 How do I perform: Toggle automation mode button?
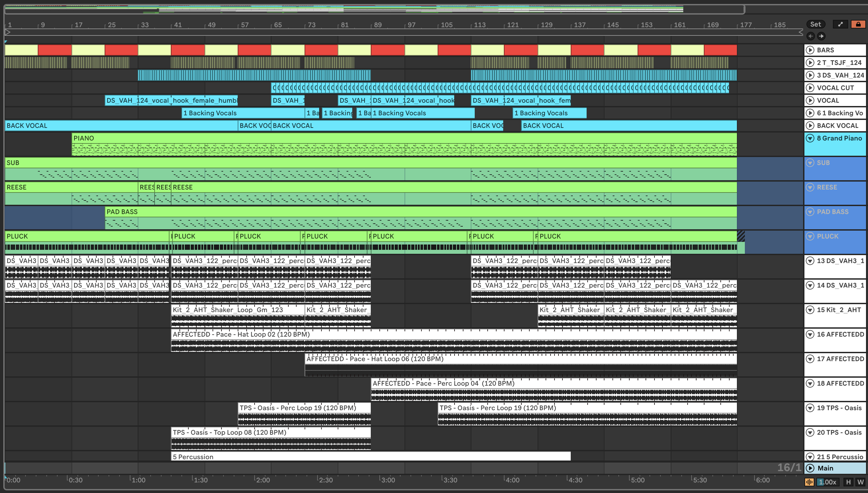click(840, 25)
